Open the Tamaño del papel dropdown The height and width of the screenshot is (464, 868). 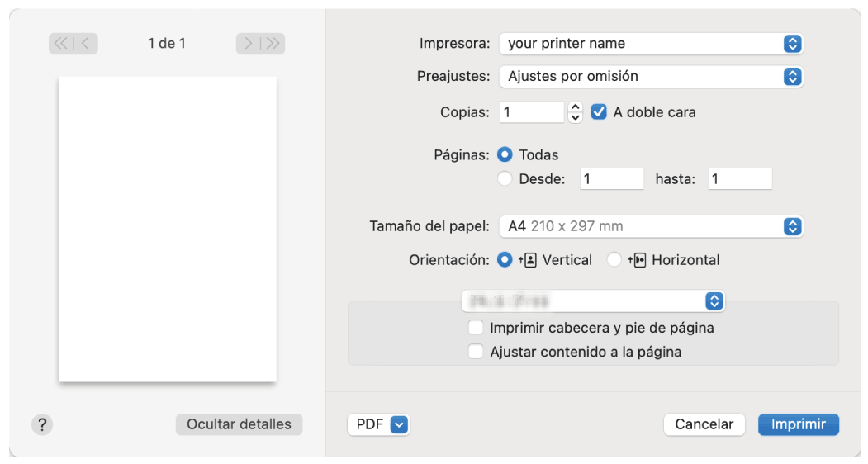point(651,226)
